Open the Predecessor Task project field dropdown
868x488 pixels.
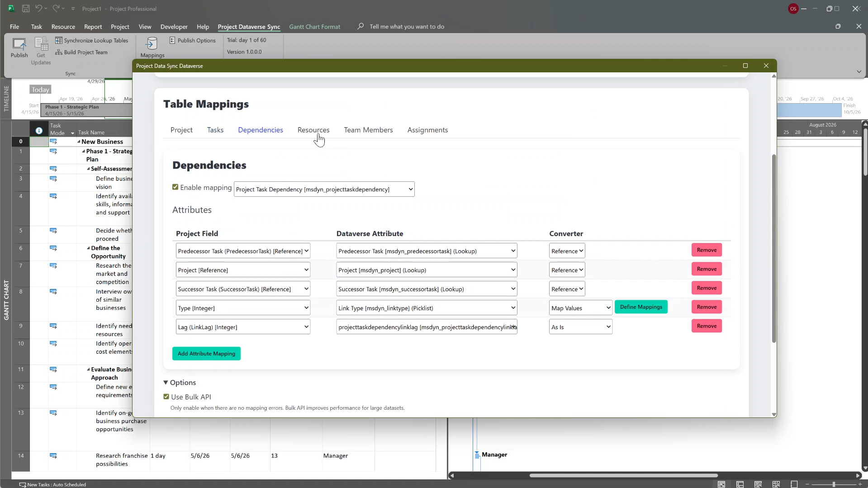coord(243,251)
